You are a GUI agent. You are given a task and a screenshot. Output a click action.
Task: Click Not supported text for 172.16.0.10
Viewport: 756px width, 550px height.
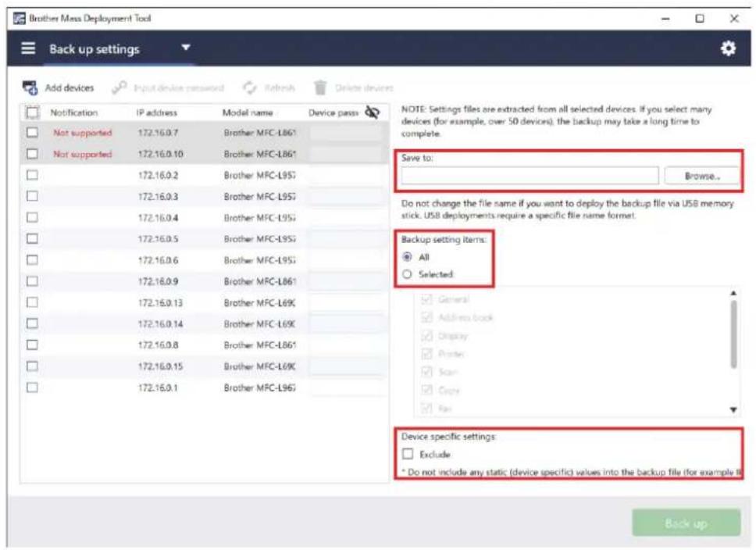pos(83,154)
